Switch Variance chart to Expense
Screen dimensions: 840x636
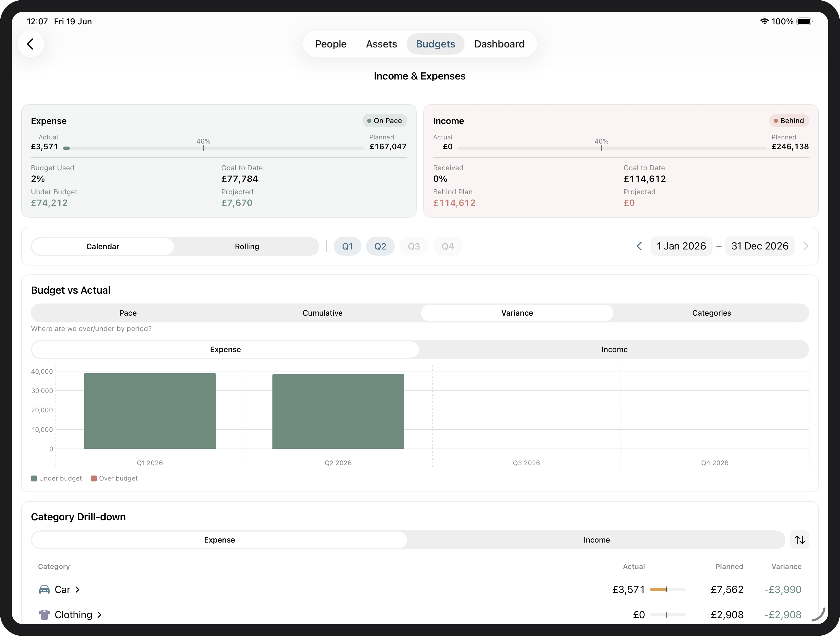(225, 349)
